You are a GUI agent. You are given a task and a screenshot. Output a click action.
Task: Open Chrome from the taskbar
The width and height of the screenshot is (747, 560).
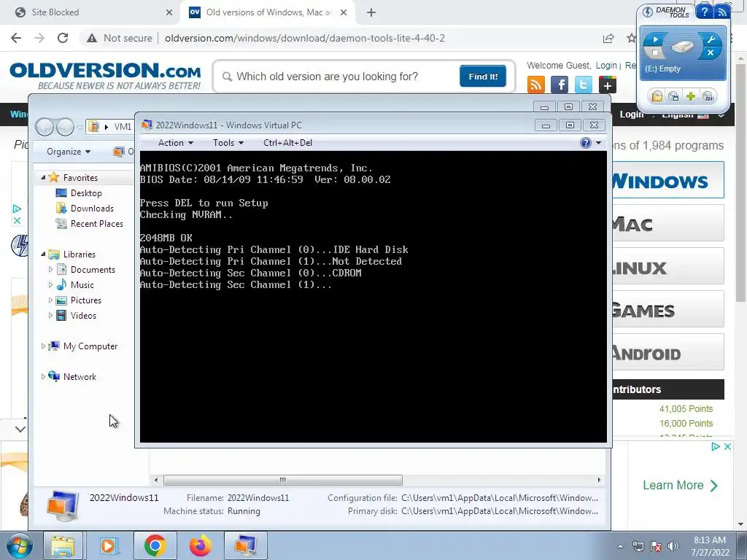click(x=155, y=545)
